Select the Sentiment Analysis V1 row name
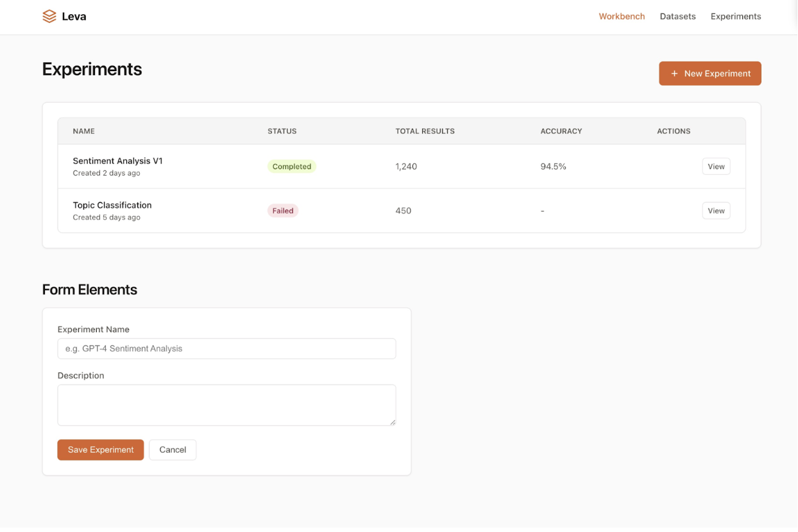Viewport: 798px width, 532px height. (x=117, y=161)
